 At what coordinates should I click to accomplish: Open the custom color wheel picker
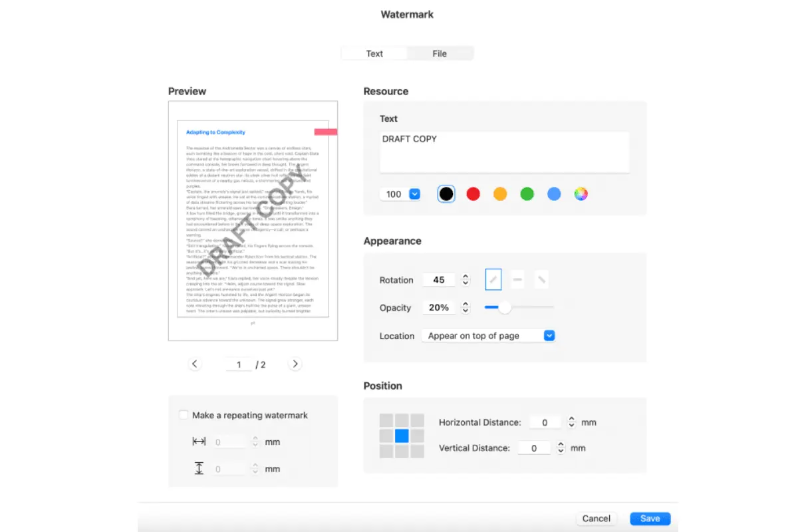(x=581, y=194)
